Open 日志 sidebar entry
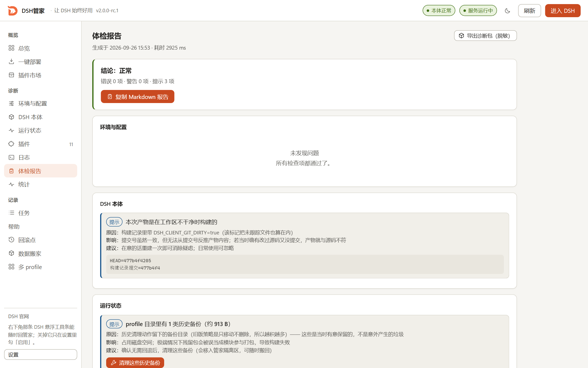 tap(41, 157)
